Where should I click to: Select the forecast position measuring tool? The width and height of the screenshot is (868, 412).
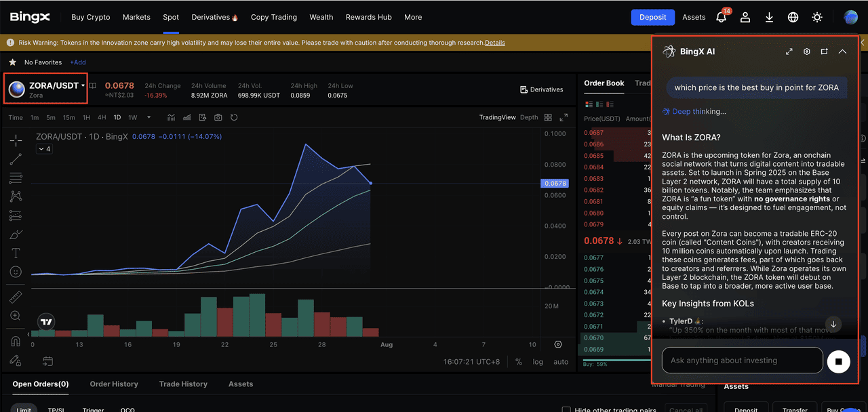16,215
